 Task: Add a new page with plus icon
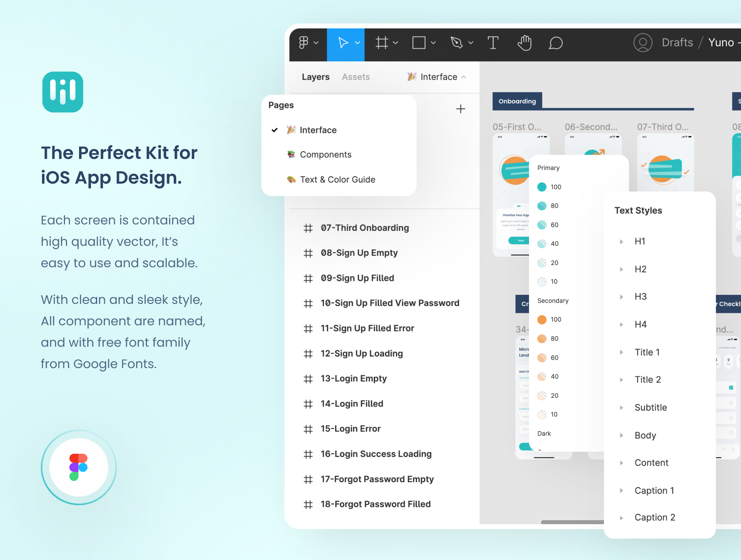click(461, 109)
